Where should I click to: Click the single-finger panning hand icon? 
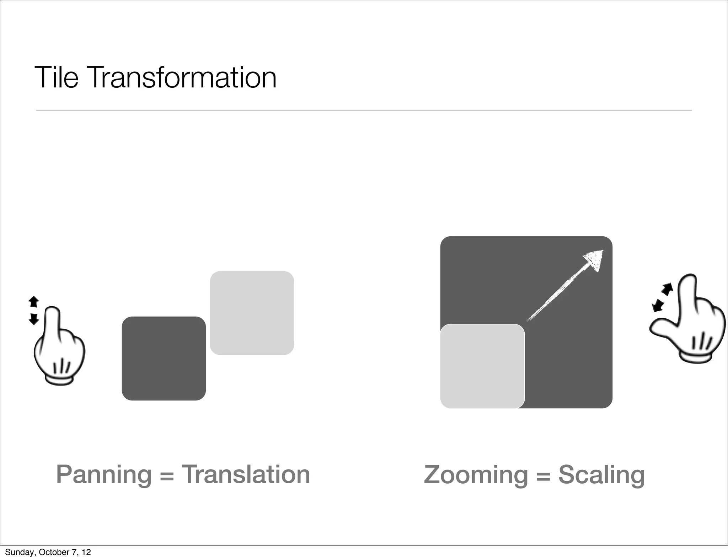59,348
